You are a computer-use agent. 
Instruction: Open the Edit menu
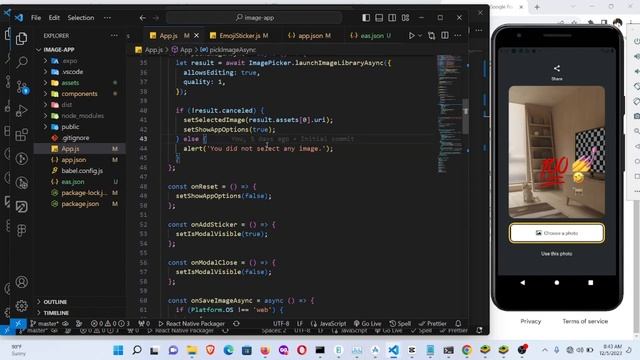[54, 18]
